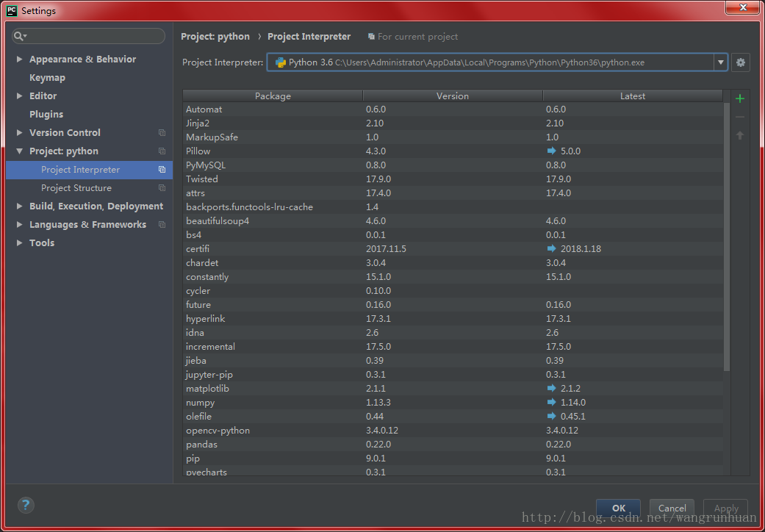Viewport: 765px width, 532px height.
Task: Sort by the Version column header
Action: coord(453,96)
